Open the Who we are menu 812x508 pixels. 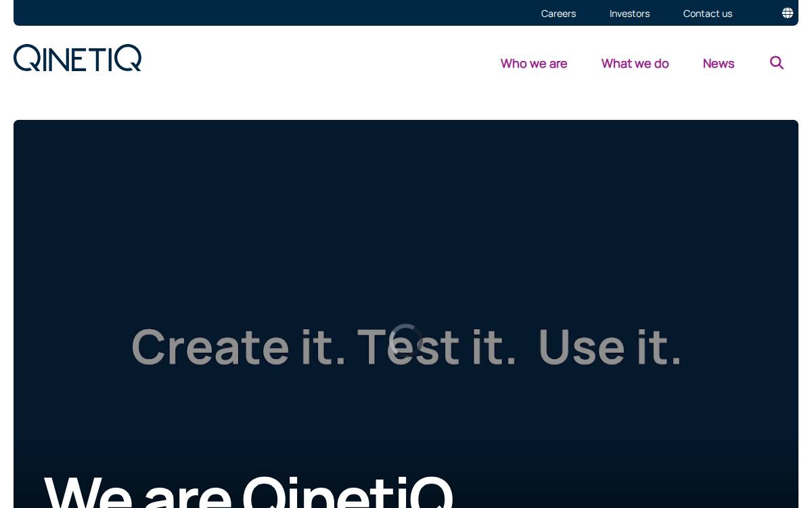coord(534,64)
